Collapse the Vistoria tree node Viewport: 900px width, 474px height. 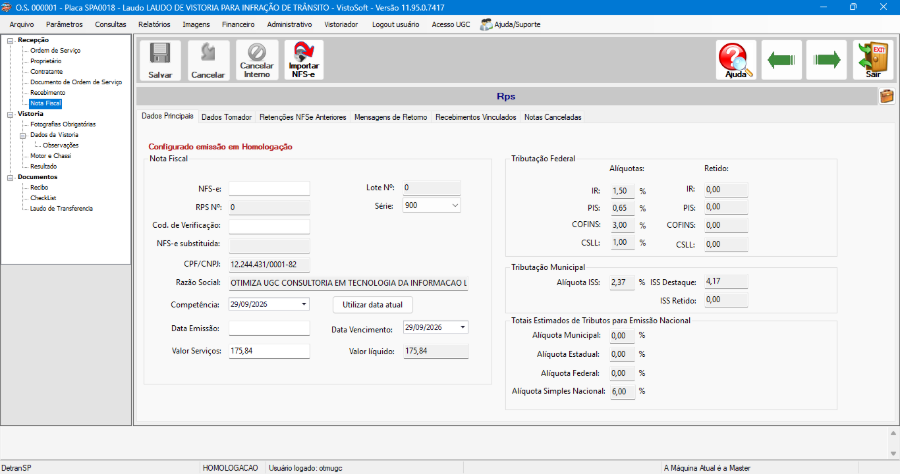[x=10, y=114]
